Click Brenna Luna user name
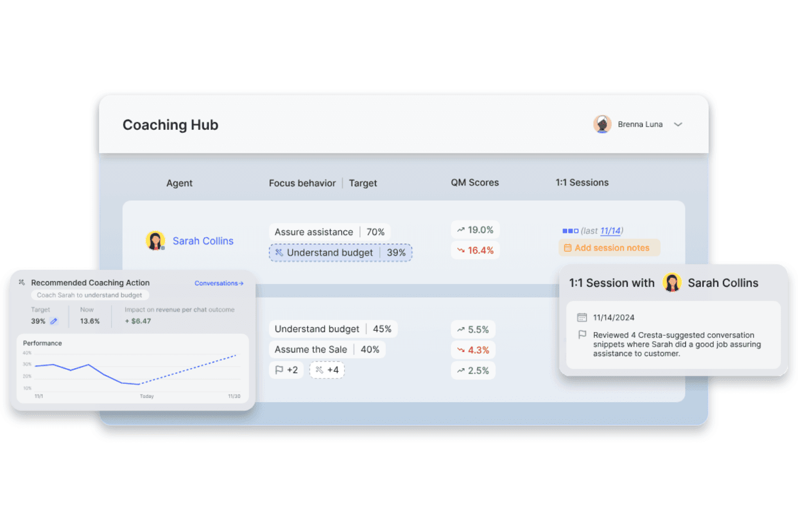 640,125
